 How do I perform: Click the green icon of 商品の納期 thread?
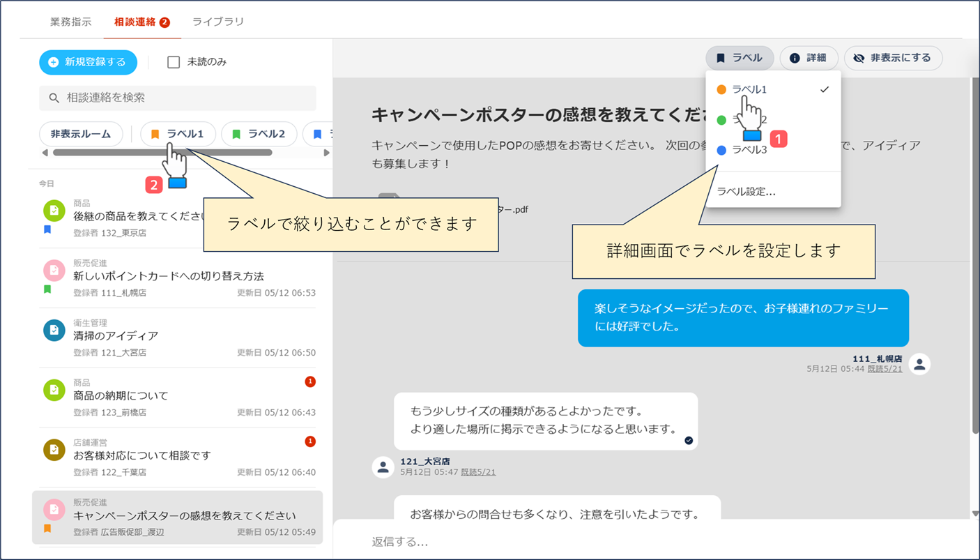[54, 390]
